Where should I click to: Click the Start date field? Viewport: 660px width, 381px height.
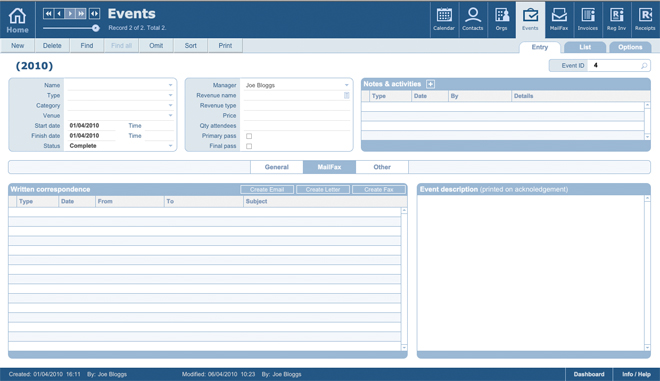coord(91,125)
